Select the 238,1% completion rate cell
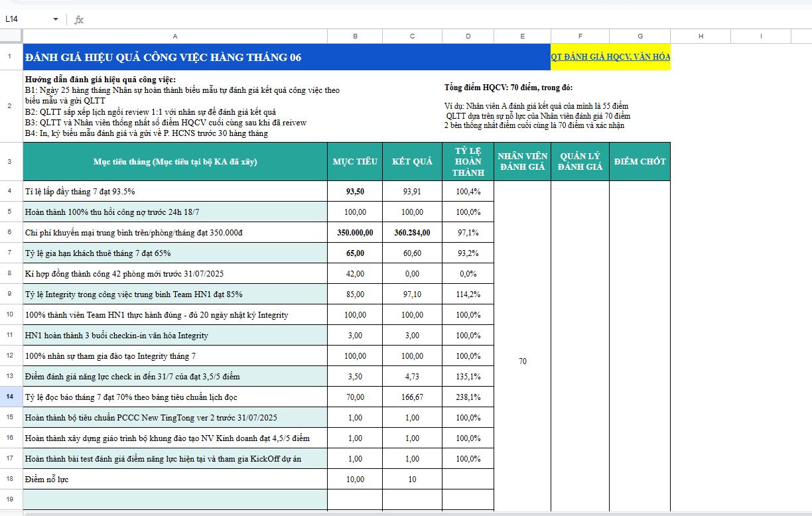Image resolution: width=812 pixels, height=516 pixels. [x=468, y=397]
